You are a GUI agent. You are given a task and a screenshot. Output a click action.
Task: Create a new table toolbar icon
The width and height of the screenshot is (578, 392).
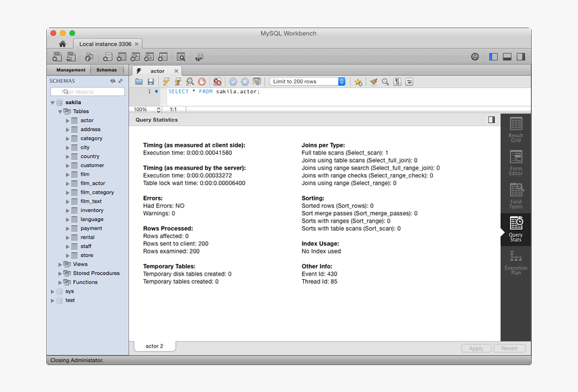pyautogui.click(x=121, y=56)
